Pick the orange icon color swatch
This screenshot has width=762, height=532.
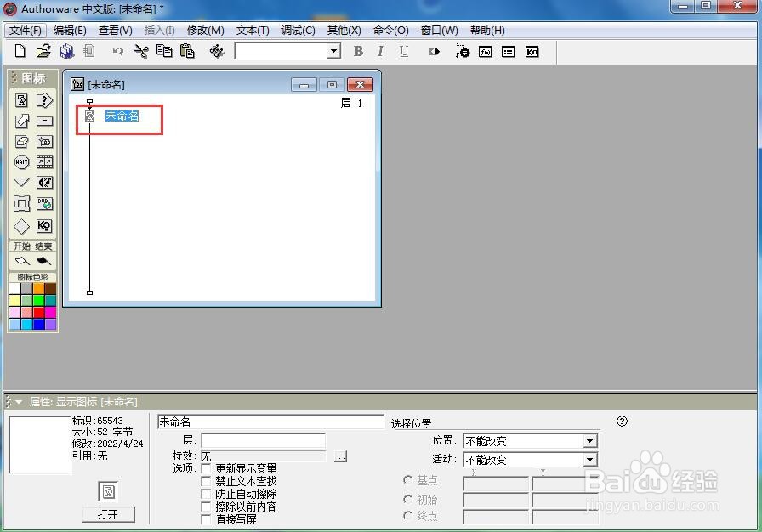[38, 288]
